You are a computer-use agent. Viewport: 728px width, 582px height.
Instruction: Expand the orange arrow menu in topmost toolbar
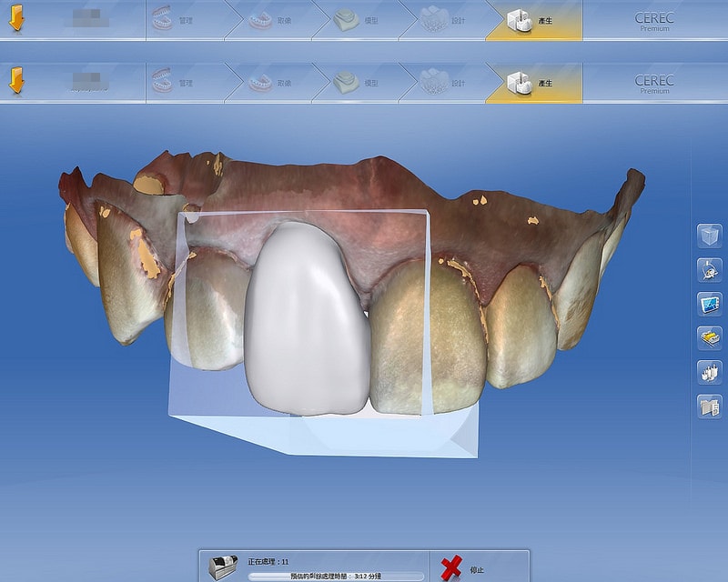[x=16, y=19]
